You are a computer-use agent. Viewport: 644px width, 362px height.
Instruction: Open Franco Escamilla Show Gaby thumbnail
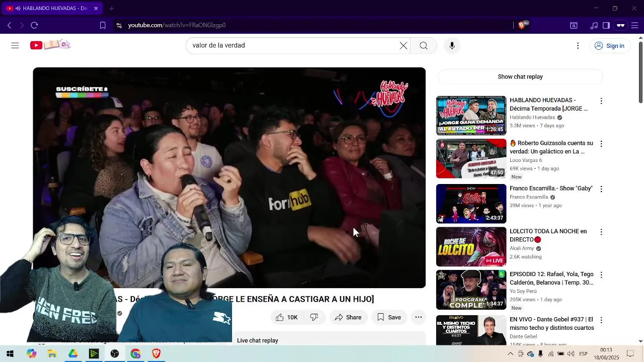click(x=471, y=204)
